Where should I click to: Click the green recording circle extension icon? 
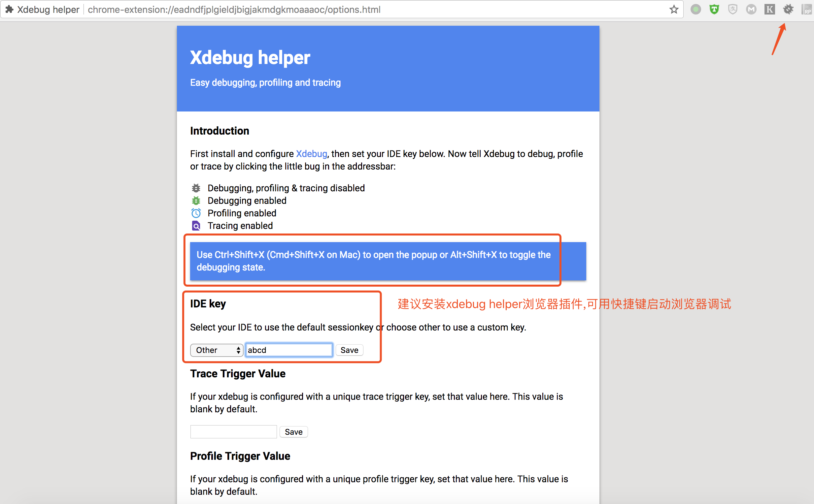click(x=695, y=9)
